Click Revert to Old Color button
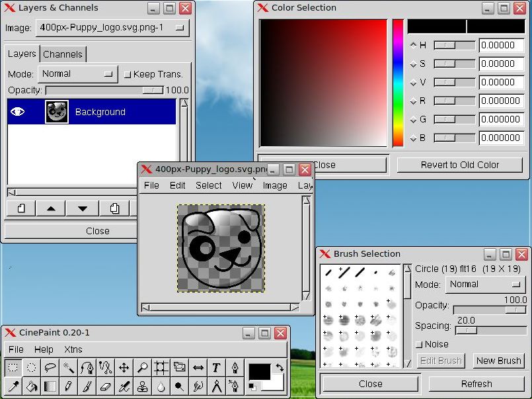 click(460, 165)
